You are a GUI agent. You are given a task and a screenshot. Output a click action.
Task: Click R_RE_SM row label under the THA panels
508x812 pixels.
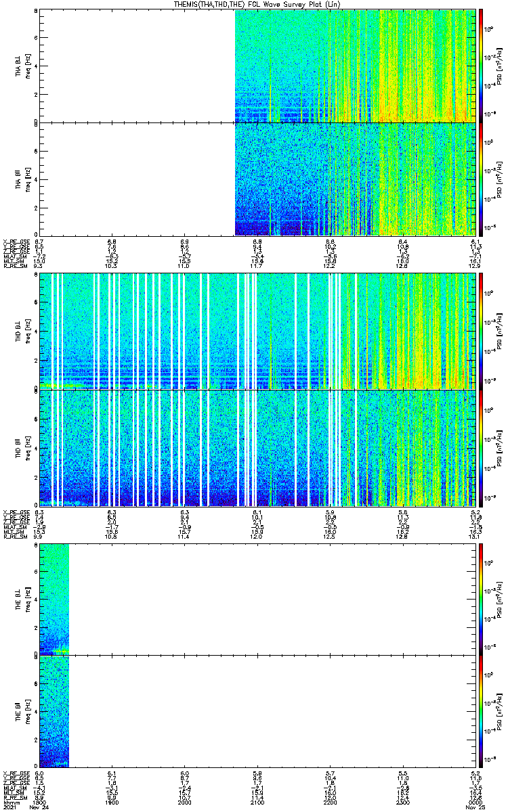15,267
